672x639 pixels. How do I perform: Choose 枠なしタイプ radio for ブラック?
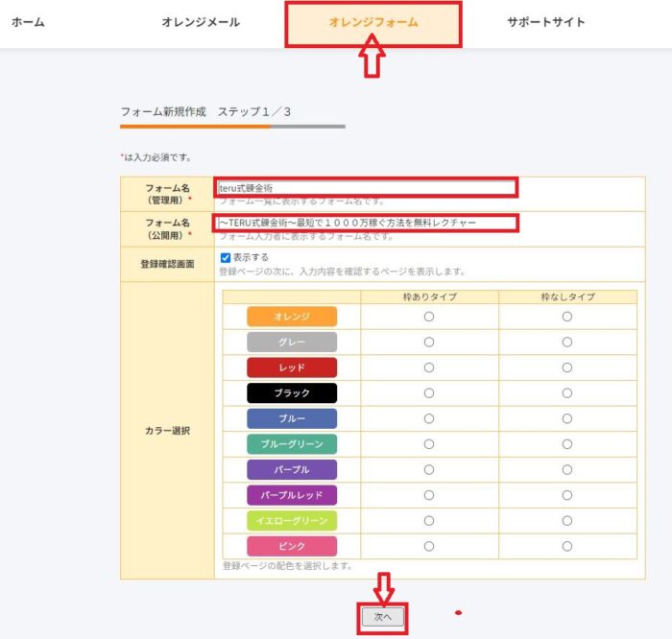567,392
